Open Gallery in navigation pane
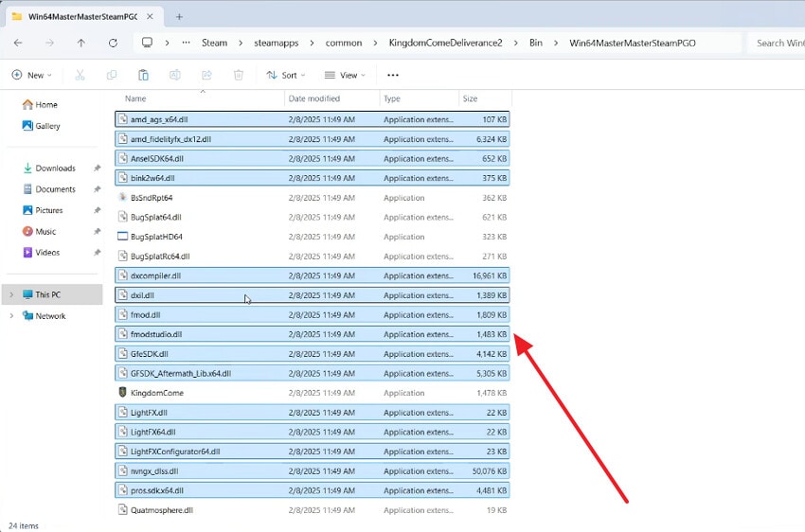Image resolution: width=805 pixels, height=532 pixels. click(x=41, y=126)
